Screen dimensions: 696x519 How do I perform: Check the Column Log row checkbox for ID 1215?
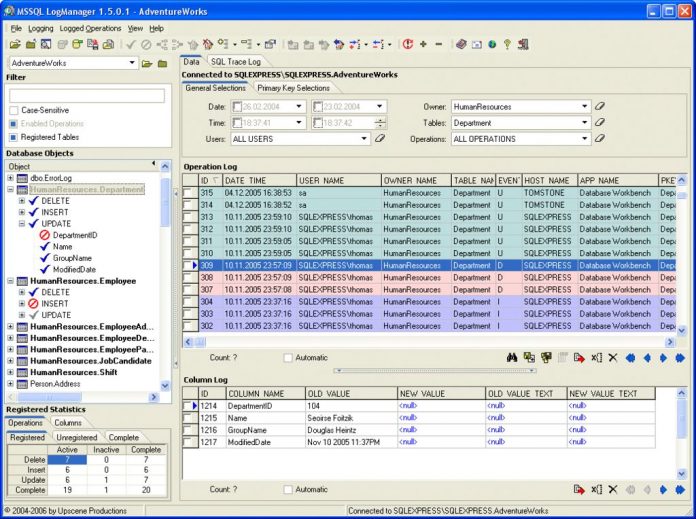point(188,418)
